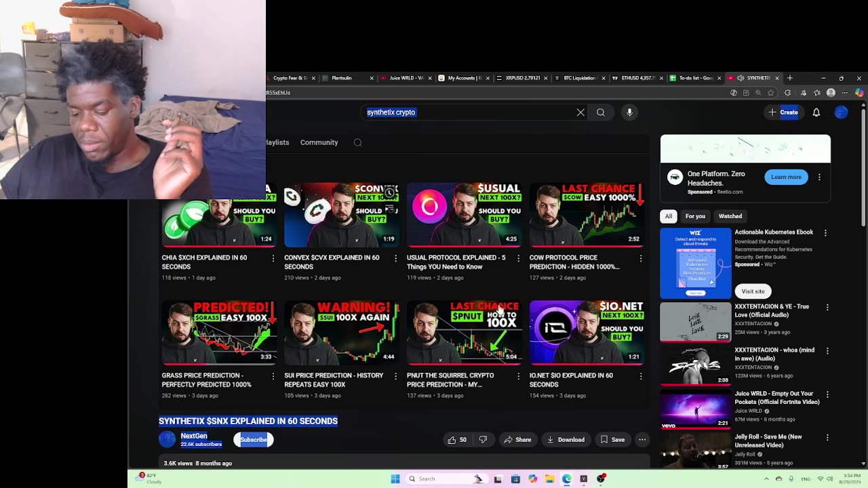Open options menu for Usual Protocol video
868x488 pixels.
pyautogui.click(x=519, y=258)
